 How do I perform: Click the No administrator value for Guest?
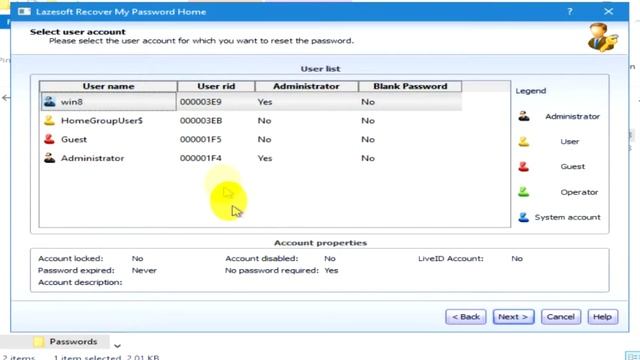click(x=264, y=139)
